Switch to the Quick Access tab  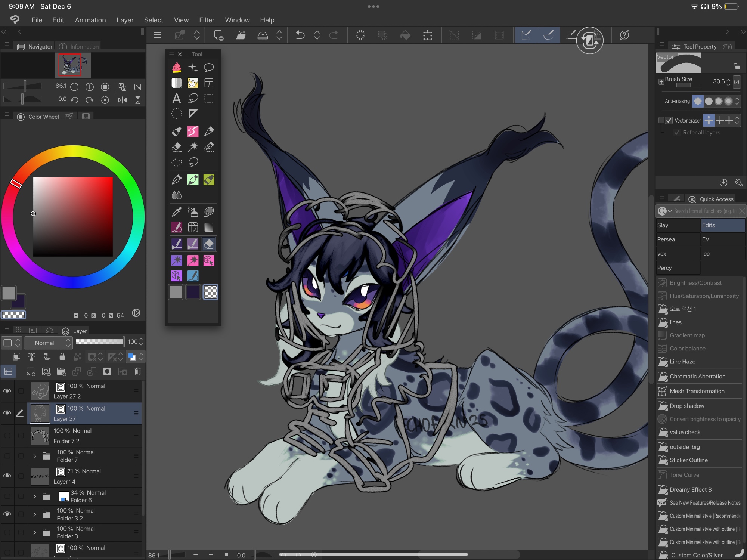712,199
